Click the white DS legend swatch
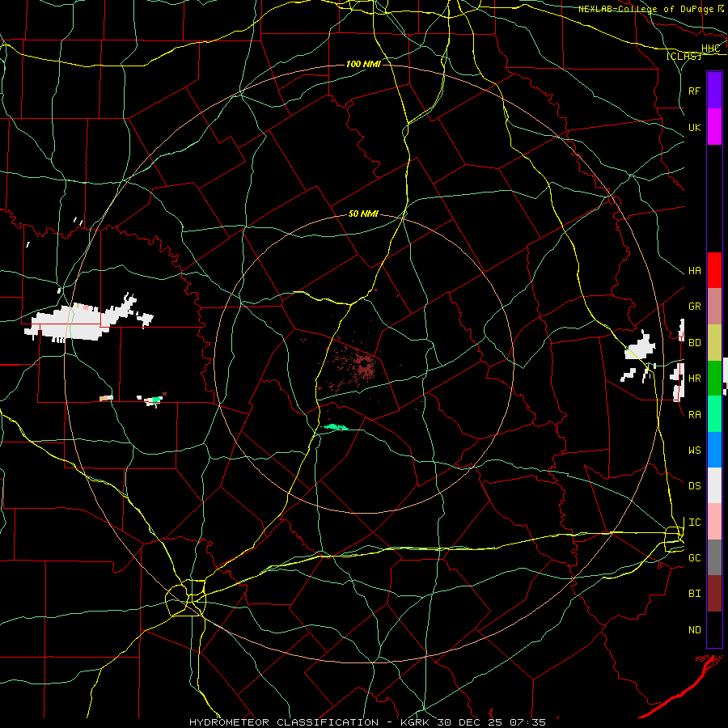728x728 pixels. point(714,485)
